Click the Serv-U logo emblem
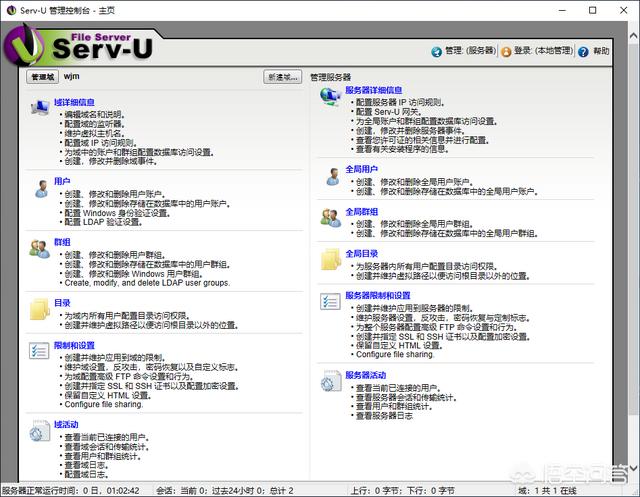Screen dimensions: 640x497 point(24,45)
